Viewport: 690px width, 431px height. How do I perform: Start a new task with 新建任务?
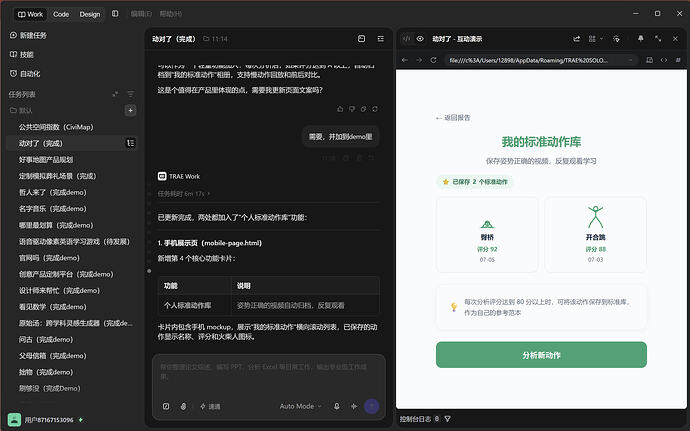28,35
